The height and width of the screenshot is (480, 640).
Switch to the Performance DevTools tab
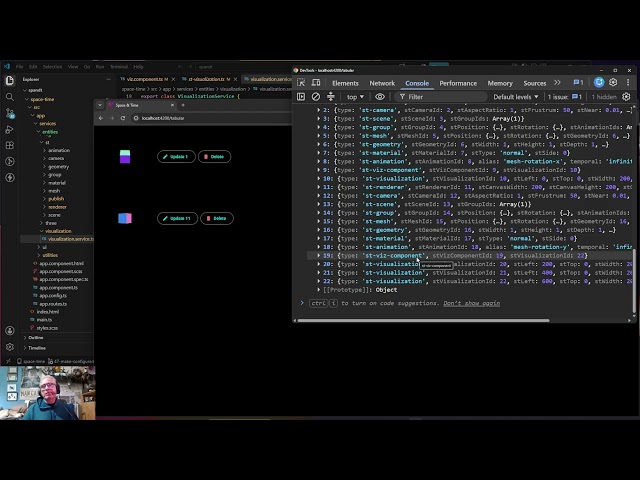[458, 83]
